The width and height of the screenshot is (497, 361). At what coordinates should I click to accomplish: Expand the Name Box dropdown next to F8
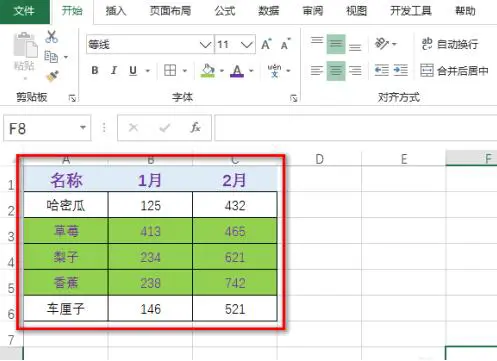(x=83, y=128)
